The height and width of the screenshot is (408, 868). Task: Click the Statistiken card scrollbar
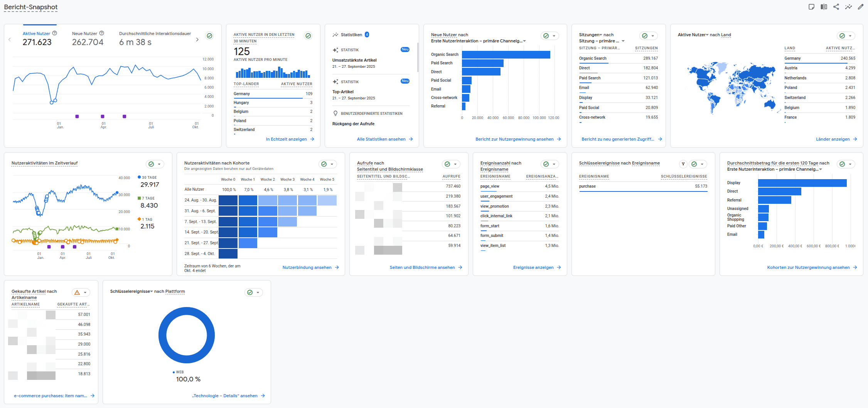click(418, 58)
